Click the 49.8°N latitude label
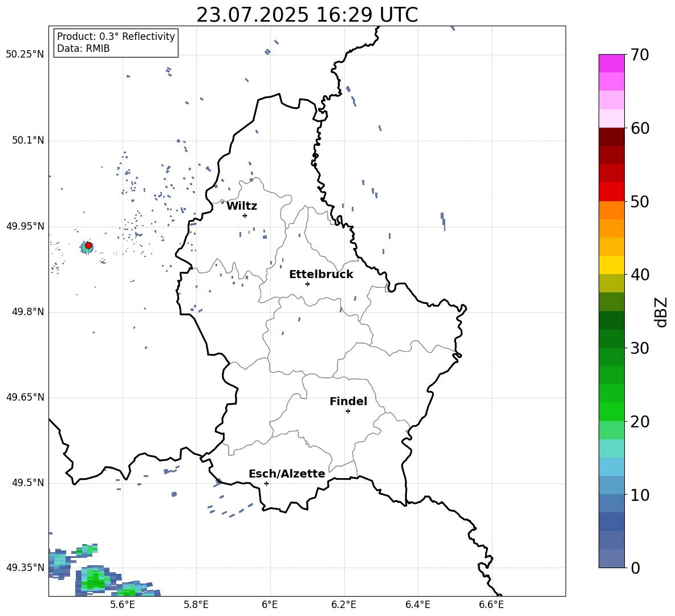Viewport: 675px width, 616px height. (28, 312)
